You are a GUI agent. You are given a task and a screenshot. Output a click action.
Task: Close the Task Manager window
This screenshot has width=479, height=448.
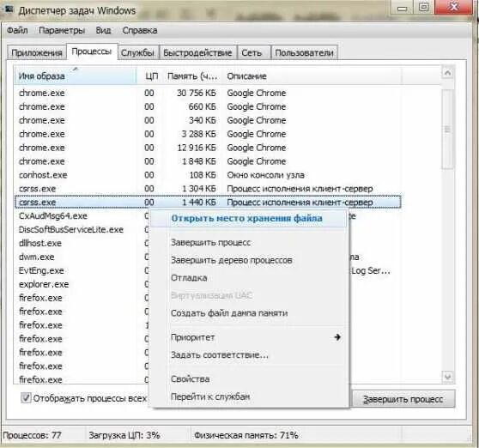tap(454, 7)
